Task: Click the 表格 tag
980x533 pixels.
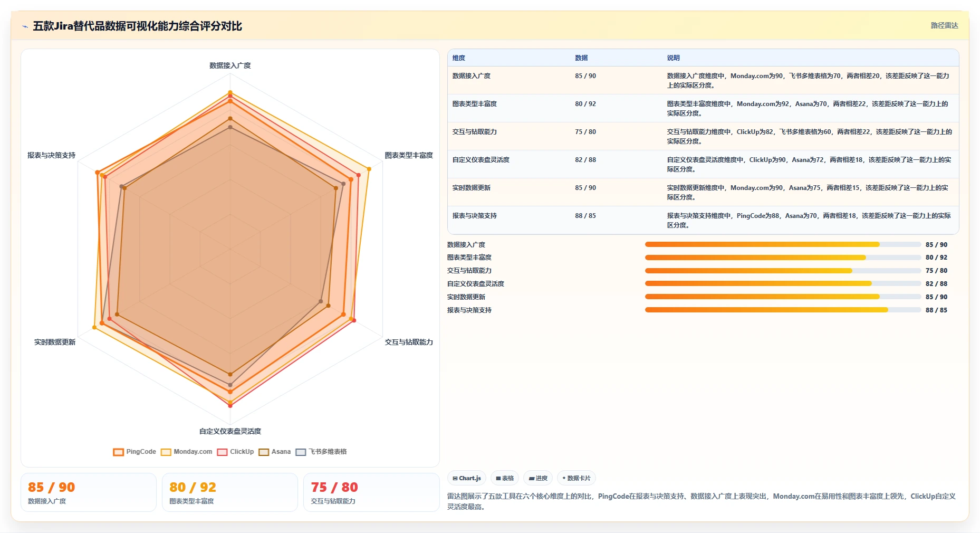Action: (x=505, y=478)
